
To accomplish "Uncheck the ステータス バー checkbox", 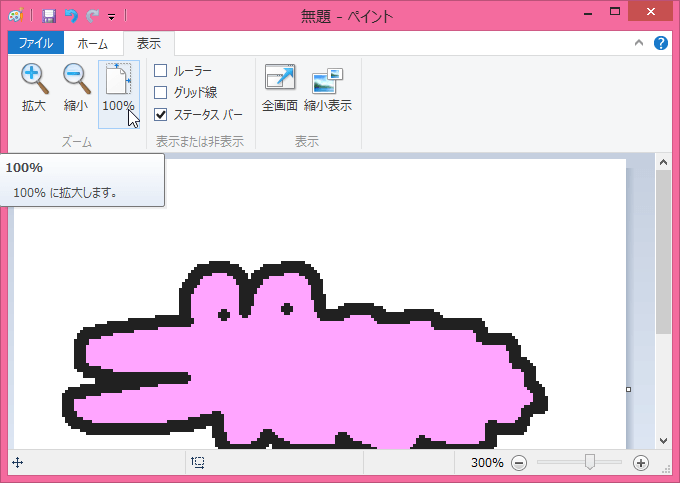I will tap(160, 114).
